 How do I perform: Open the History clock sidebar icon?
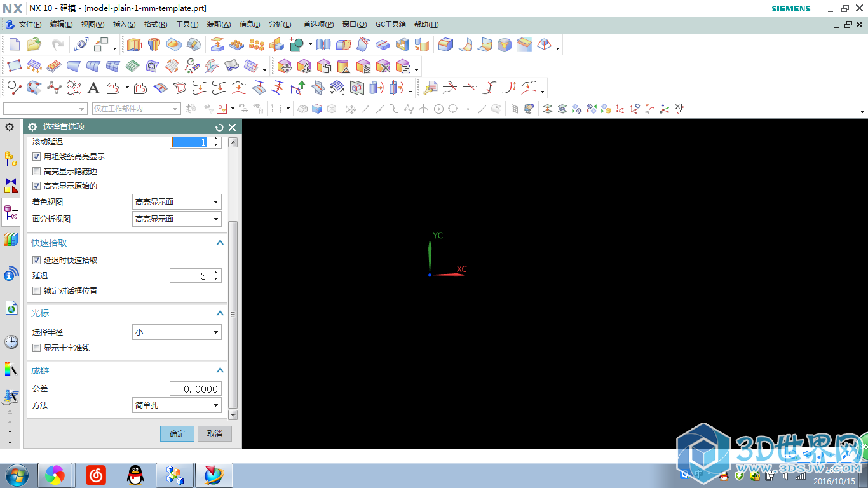click(x=11, y=342)
